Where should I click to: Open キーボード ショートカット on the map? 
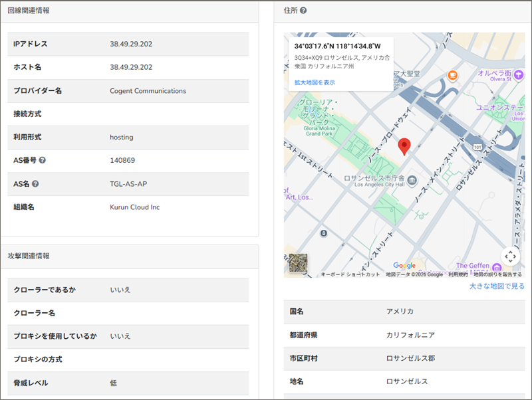coord(350,274)
